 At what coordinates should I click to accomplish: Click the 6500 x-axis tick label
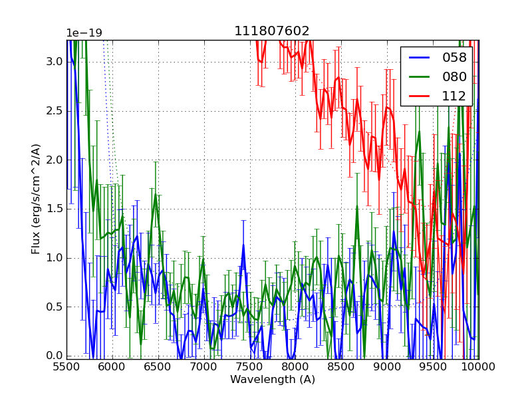158,367
